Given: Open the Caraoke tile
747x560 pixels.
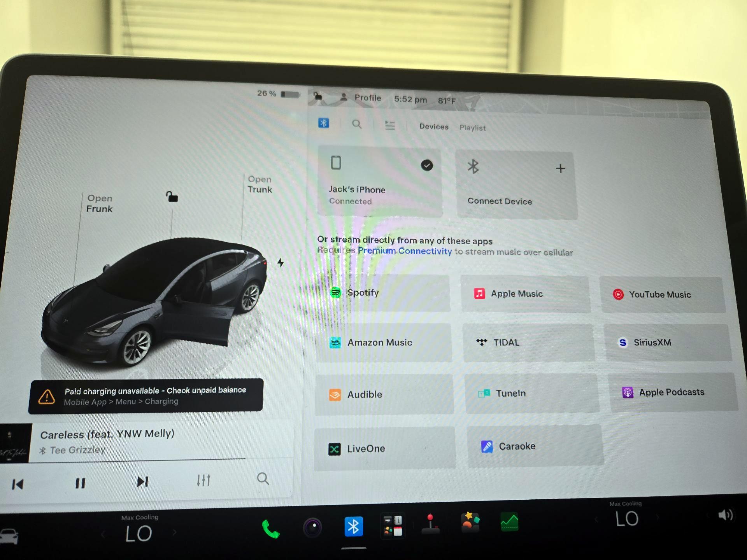Looking at the screenshot, I should click(535, 446).
